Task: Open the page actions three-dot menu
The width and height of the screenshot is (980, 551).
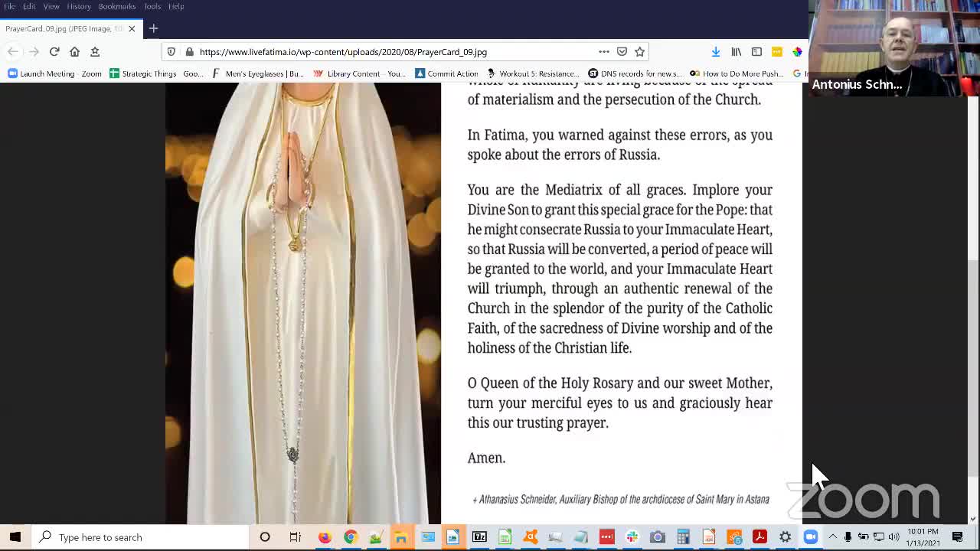Action: (x=604, y=51)
